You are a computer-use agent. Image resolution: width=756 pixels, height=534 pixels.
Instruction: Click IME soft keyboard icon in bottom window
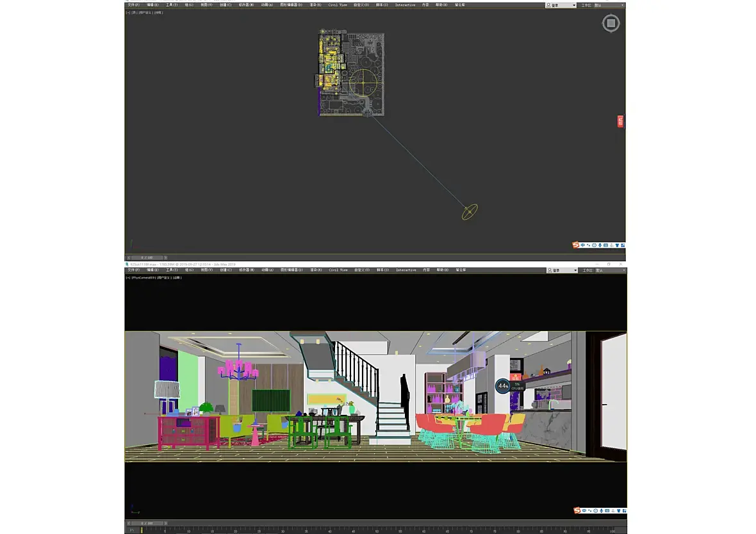(607, 510)
